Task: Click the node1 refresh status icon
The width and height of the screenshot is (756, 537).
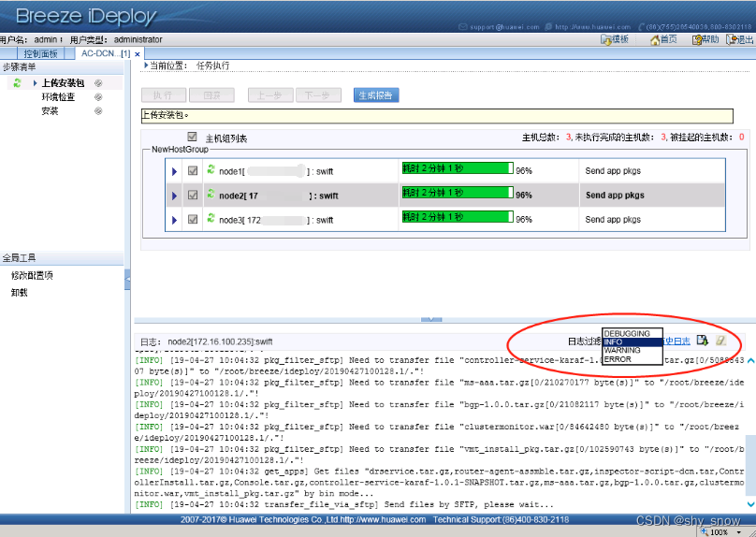Action: coord(211,169)
